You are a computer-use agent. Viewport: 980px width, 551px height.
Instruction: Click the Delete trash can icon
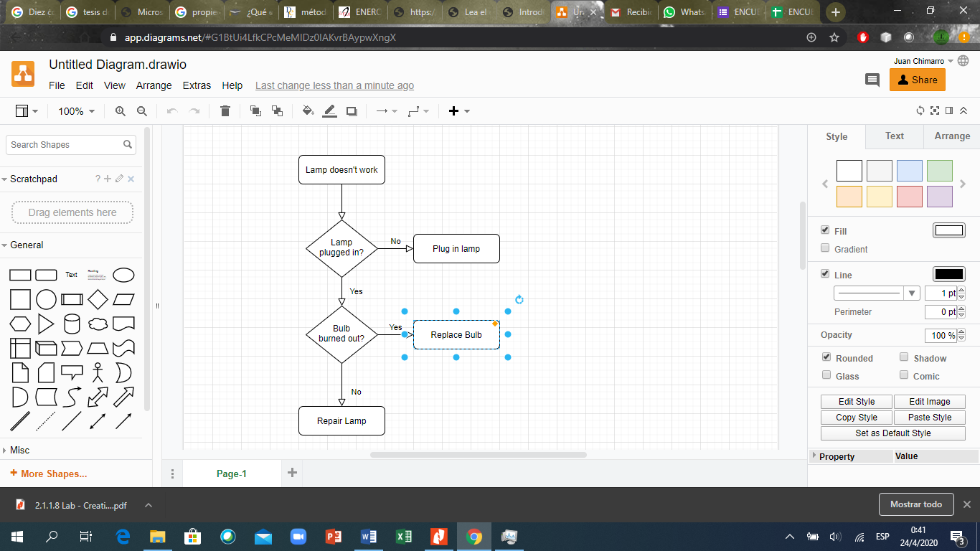225,111
